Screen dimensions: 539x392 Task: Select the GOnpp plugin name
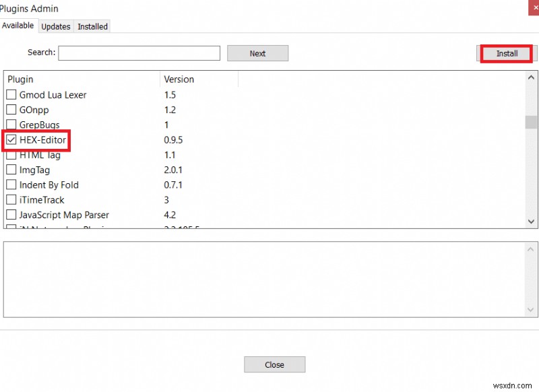pos(34,110)
